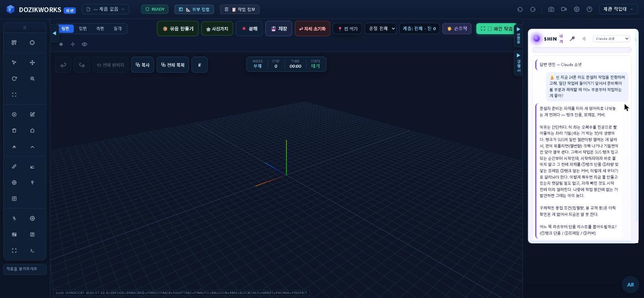Toggle the eye visibility icon under view tabs
644x298 pixels.
(x=84, y=44)
